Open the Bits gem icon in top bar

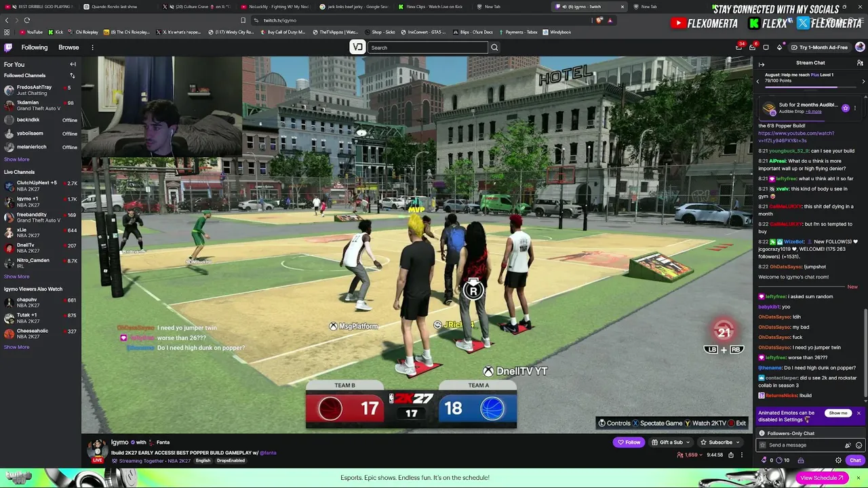(779, 47)
